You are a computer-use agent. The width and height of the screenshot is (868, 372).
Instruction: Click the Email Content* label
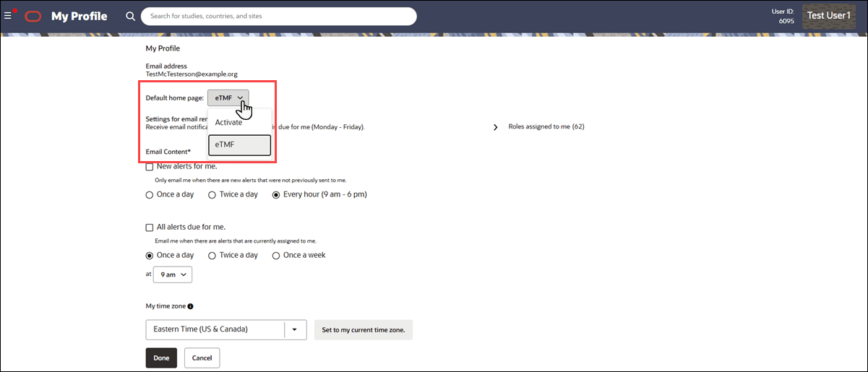click(x=168, y=152)
